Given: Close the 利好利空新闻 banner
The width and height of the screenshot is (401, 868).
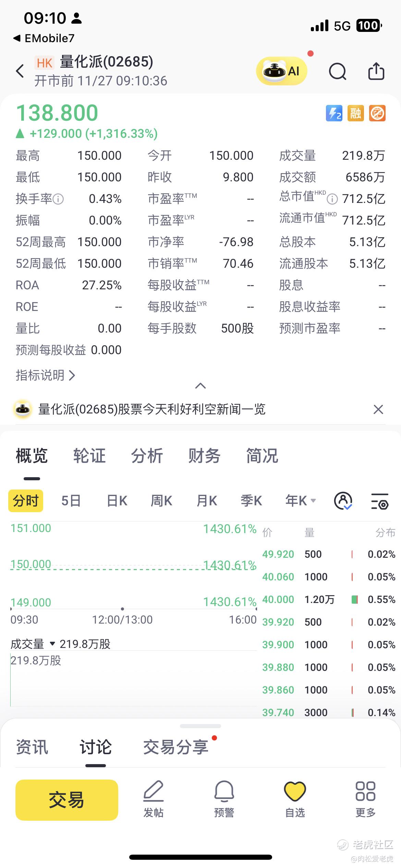Looking at the screenshot, I should [378, 409].
